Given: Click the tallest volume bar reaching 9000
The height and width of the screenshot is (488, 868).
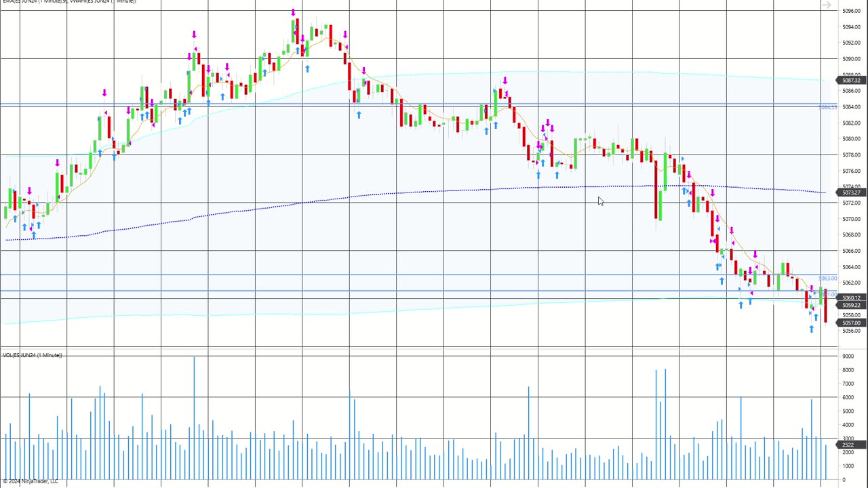Looking at the screenshot, I should [x=194, y=418].
